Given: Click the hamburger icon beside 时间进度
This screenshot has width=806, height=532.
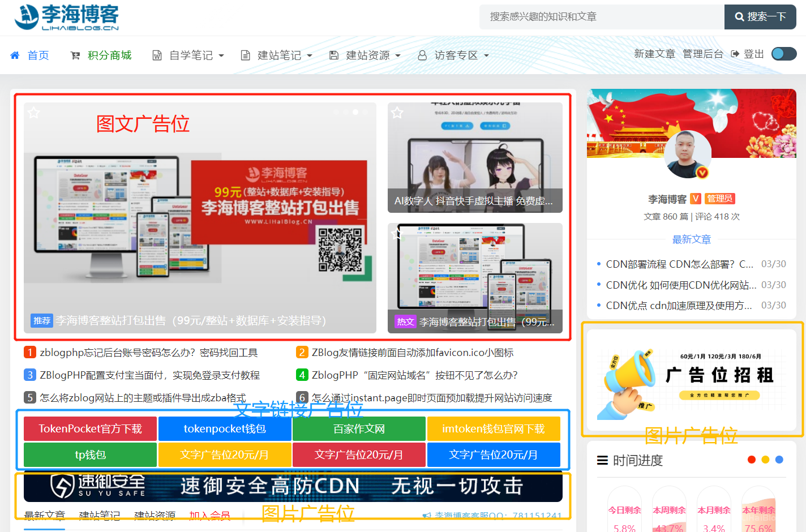Looking at the screenshot, I should [602, 460].
